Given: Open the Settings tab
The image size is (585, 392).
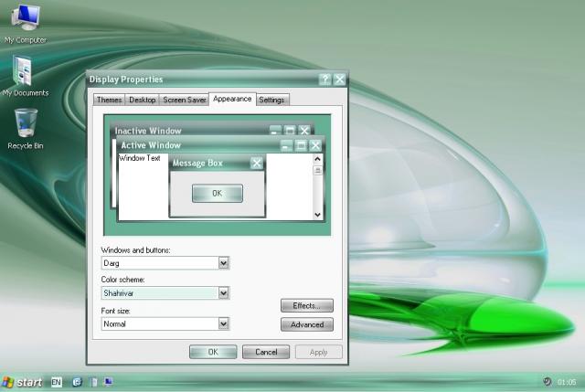Looking at the screenshot, I should pos(271,100).
